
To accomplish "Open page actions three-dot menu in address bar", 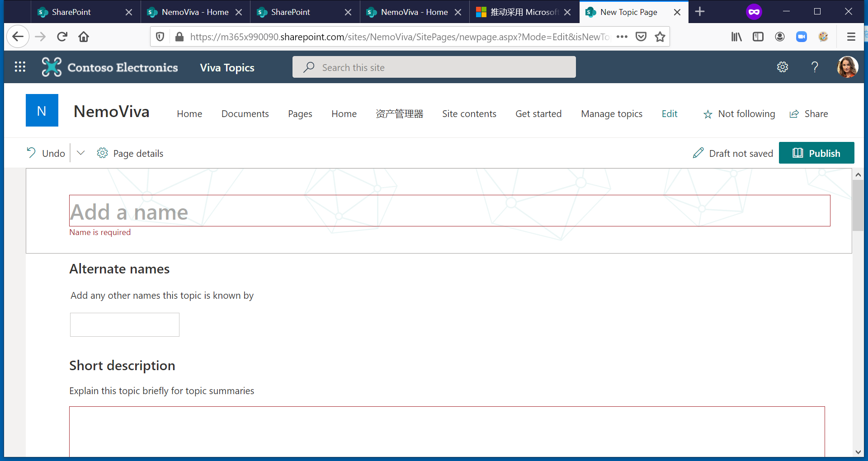I will (622, 37).
